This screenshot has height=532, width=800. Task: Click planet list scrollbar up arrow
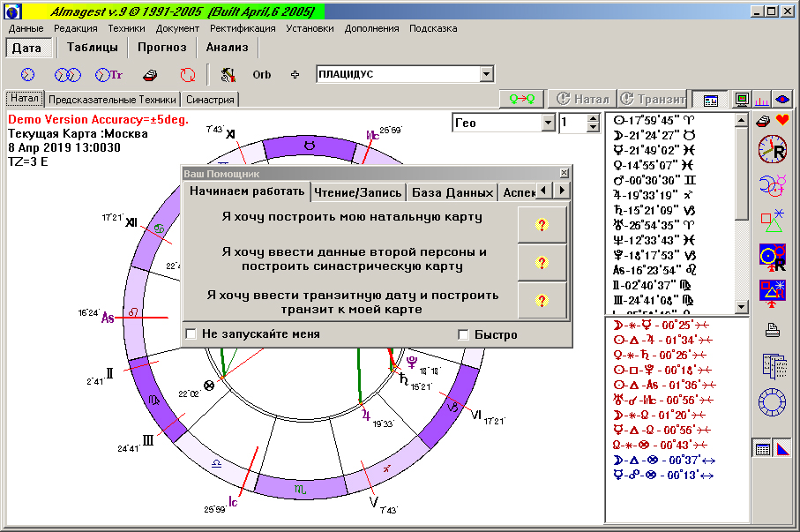click(x=741, y=121)
